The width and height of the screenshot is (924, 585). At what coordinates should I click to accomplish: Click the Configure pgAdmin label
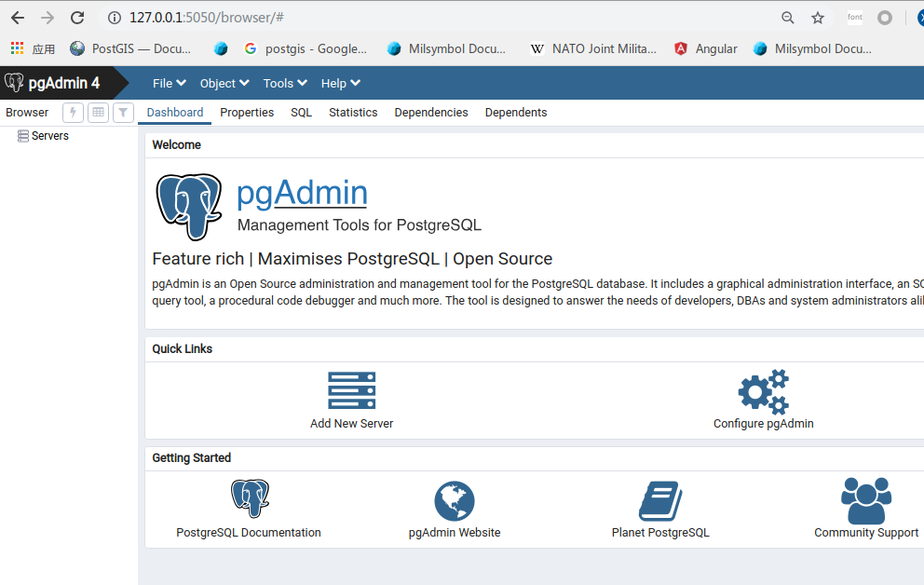pyautogui.click(x=764, y=424)
